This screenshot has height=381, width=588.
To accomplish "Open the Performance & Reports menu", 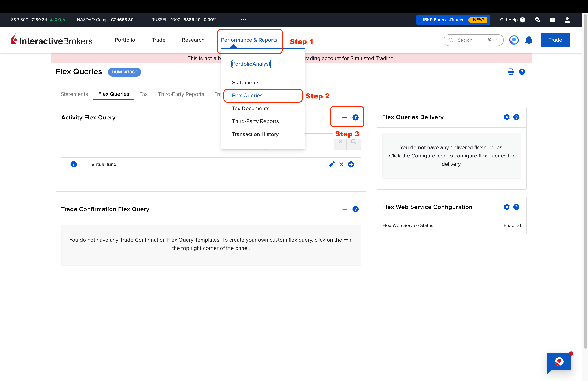I will [249, 40].
